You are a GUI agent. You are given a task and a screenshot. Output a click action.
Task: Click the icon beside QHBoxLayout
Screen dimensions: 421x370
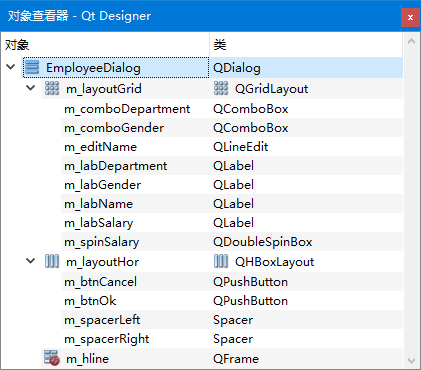point(221,261)
